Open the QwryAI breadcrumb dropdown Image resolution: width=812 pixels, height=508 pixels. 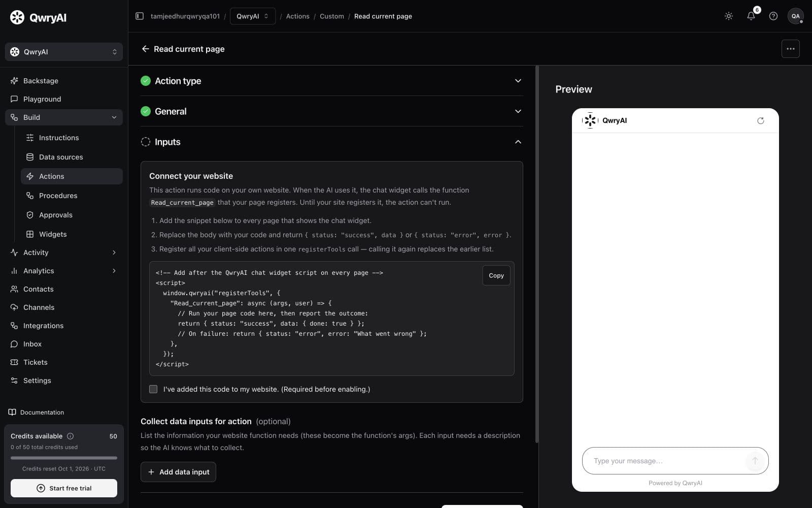253,16
